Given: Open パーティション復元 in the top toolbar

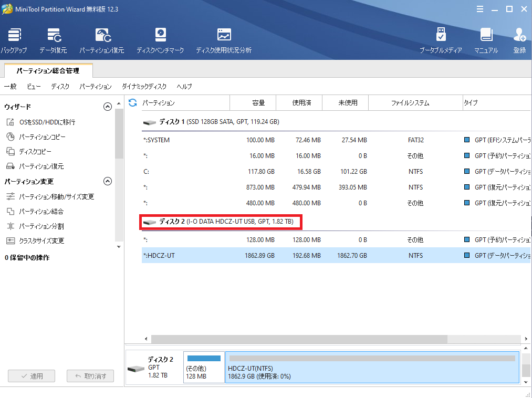Looking at the screenshot, I should 102,41.
